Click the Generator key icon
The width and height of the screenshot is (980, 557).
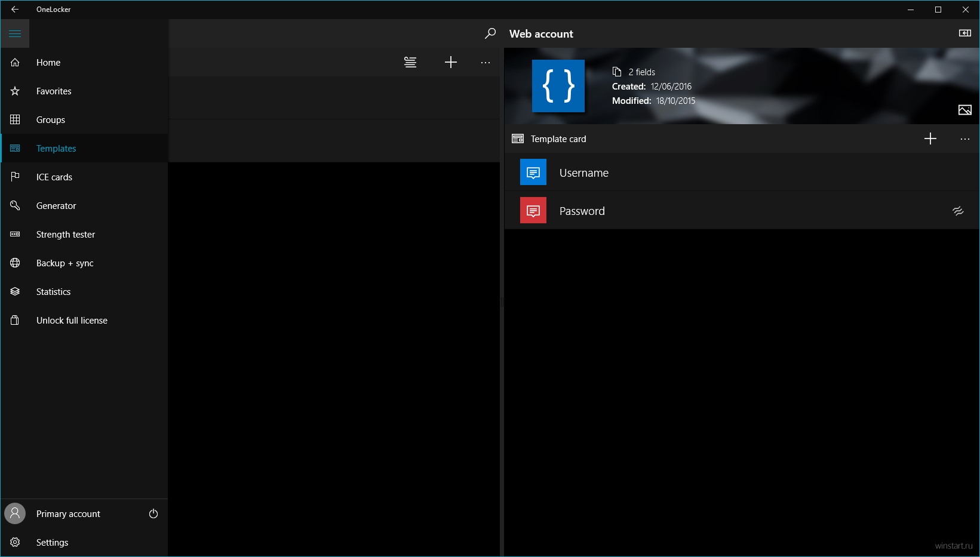click(15, 205)
